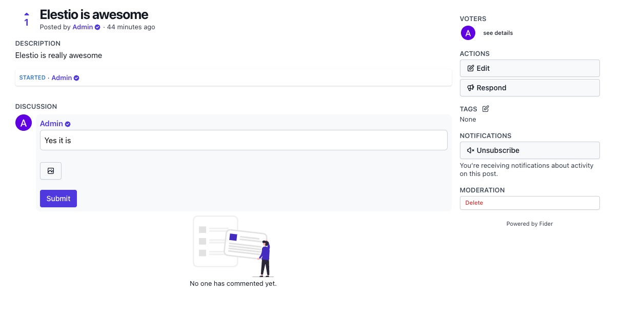Screen dimensions: 644x314
Task: Click inside the comment field containing Yes it is
Action: pos(243,140)
